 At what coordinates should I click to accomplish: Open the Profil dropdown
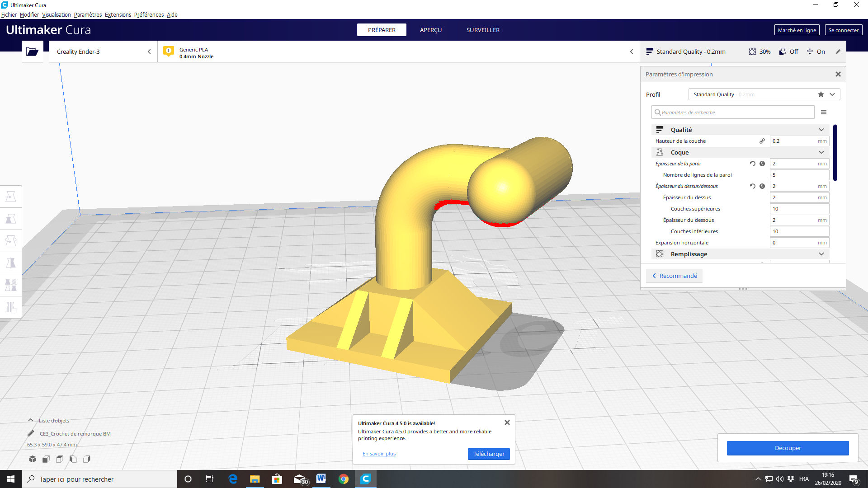(x=764, y=94)
